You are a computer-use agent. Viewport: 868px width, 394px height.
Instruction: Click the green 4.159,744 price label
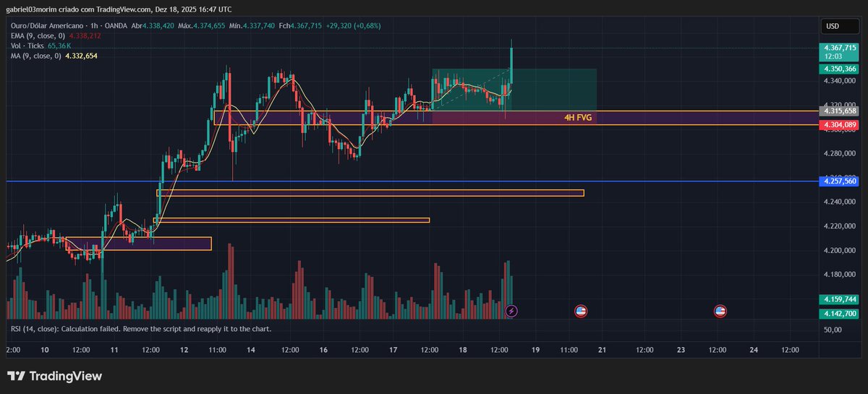click(839, 299)
